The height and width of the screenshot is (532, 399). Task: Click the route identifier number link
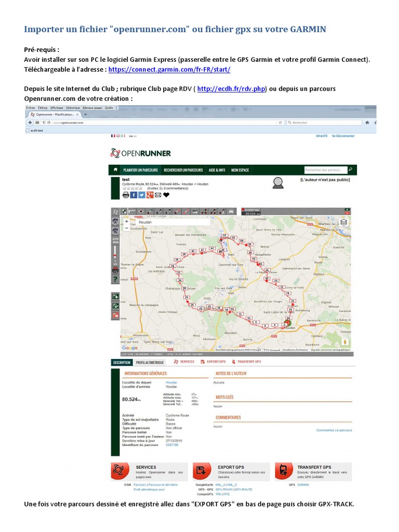click(171, 445)
